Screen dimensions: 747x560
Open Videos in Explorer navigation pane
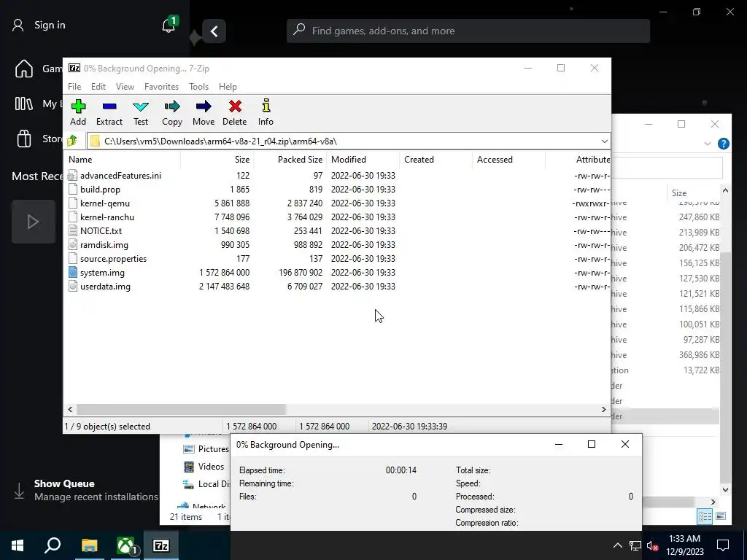204,467
